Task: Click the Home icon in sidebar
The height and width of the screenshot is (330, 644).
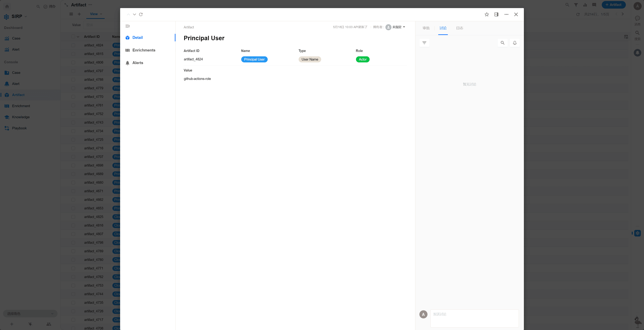Action: [x=7, y=7]
